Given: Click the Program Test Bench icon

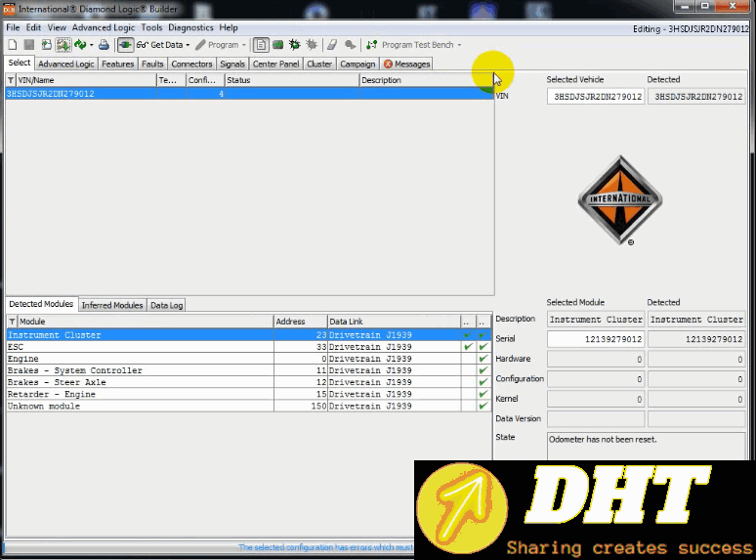Looking at the screenshot, I should coord(372,45).
